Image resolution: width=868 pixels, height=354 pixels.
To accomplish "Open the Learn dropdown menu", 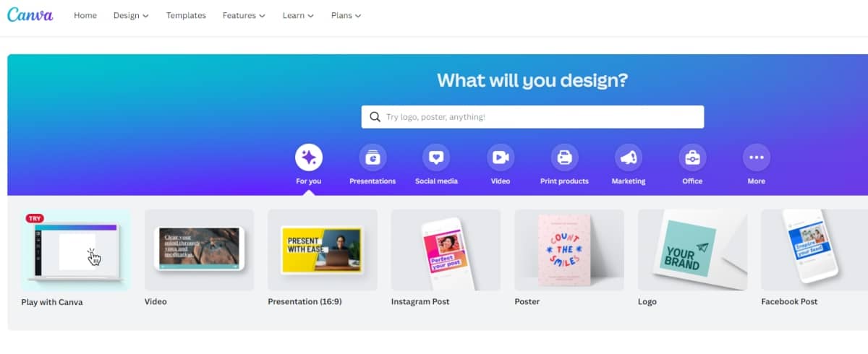I will click(x=298, y=15).
